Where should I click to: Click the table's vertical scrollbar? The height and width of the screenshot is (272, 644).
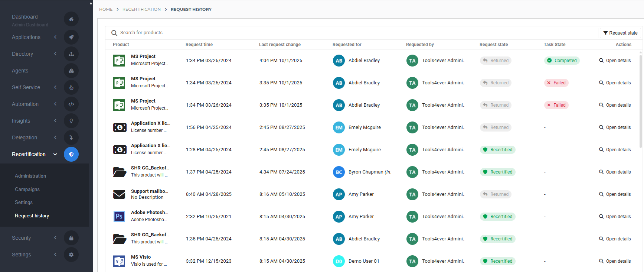641,100
